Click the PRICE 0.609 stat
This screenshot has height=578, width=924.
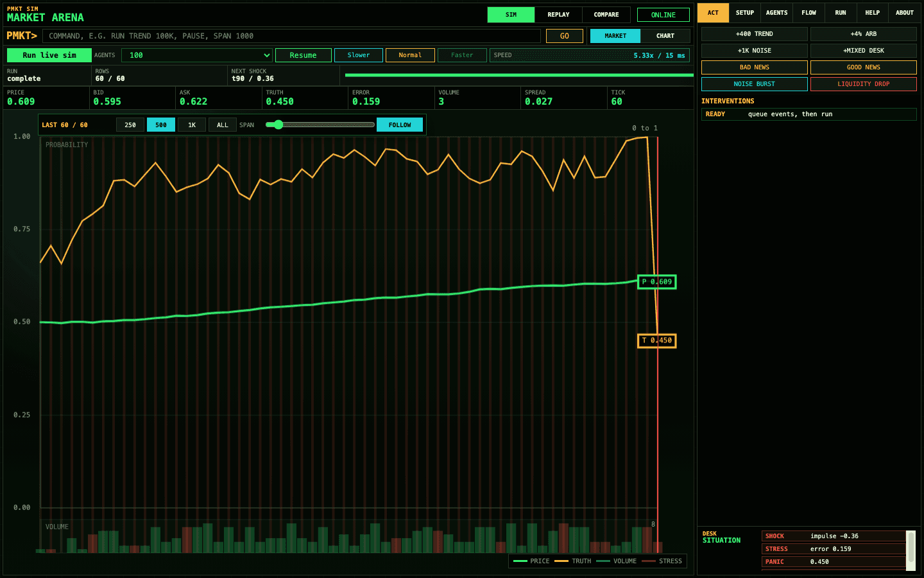coord(46,98)
